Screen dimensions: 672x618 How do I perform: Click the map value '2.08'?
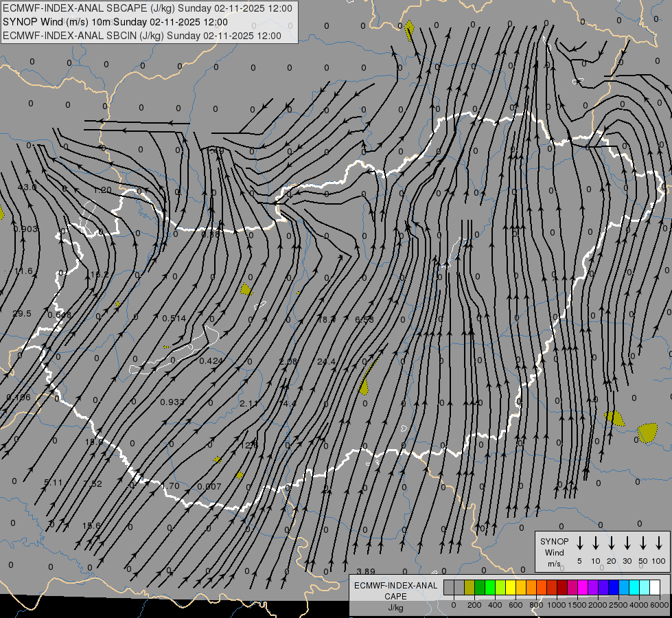[x=288, y=362]
